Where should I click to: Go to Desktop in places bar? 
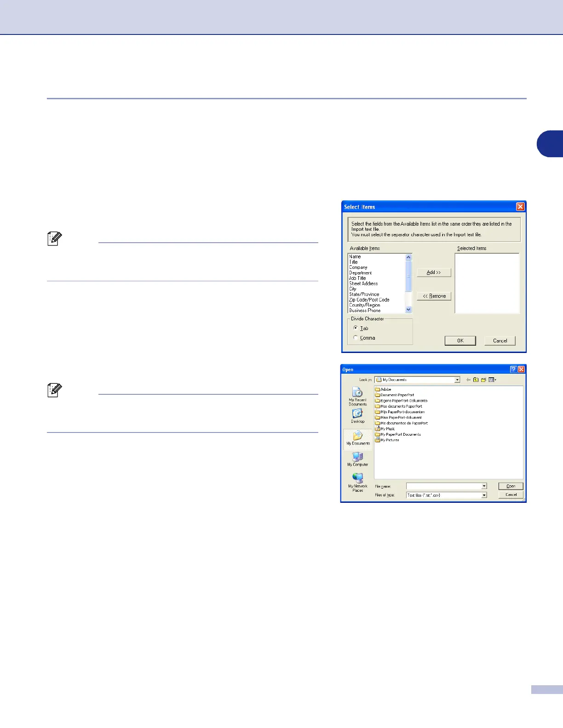click(x=357, y=415)
